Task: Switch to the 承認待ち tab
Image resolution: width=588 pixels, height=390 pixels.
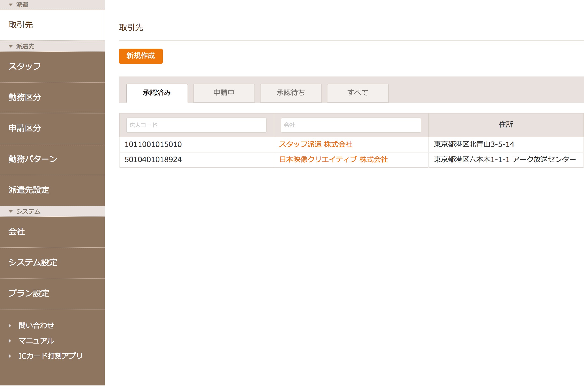Action: pyautogui.click(x=291, y=93)
